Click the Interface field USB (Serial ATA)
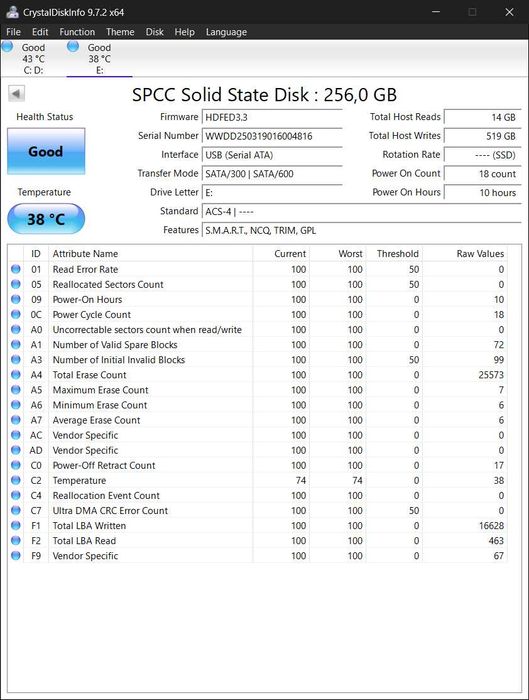The height and width of the screenshot is (700, 529). point(272,155)
